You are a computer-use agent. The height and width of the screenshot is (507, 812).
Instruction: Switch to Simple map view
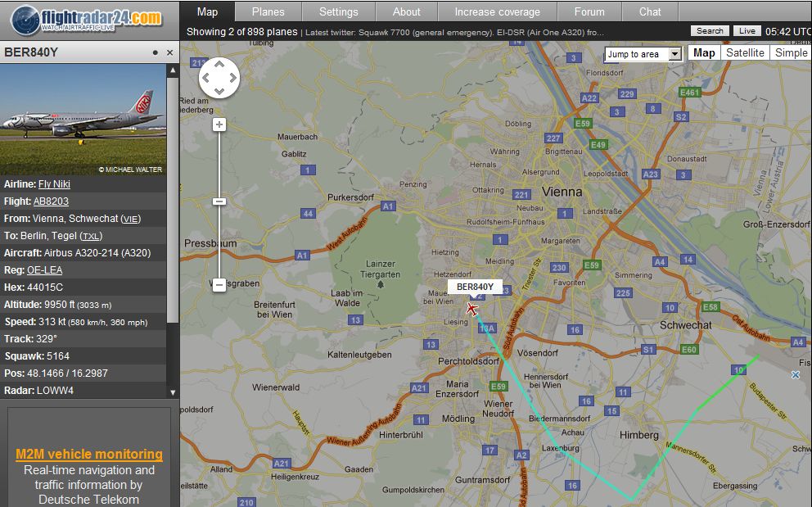[791, 53]
